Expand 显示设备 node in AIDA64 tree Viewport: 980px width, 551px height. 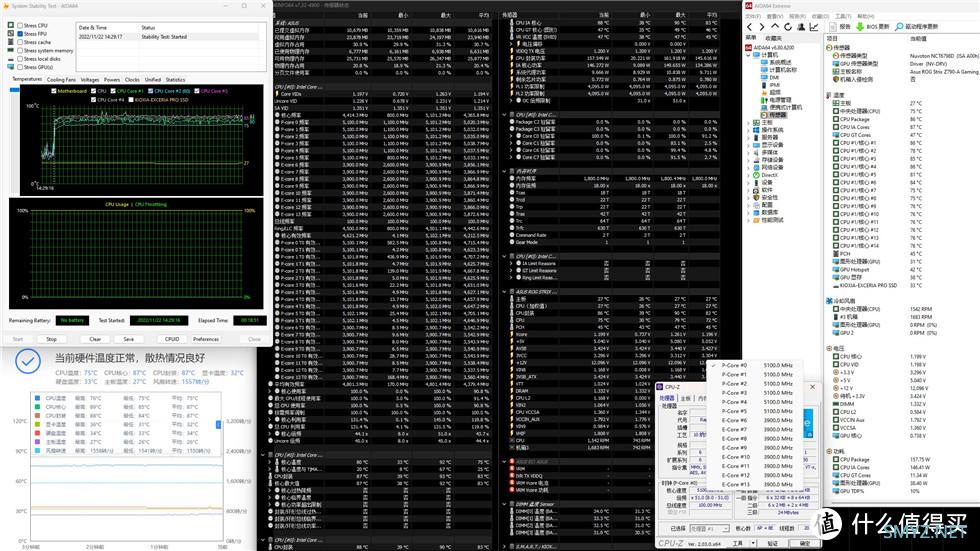(x=748, y=145)
